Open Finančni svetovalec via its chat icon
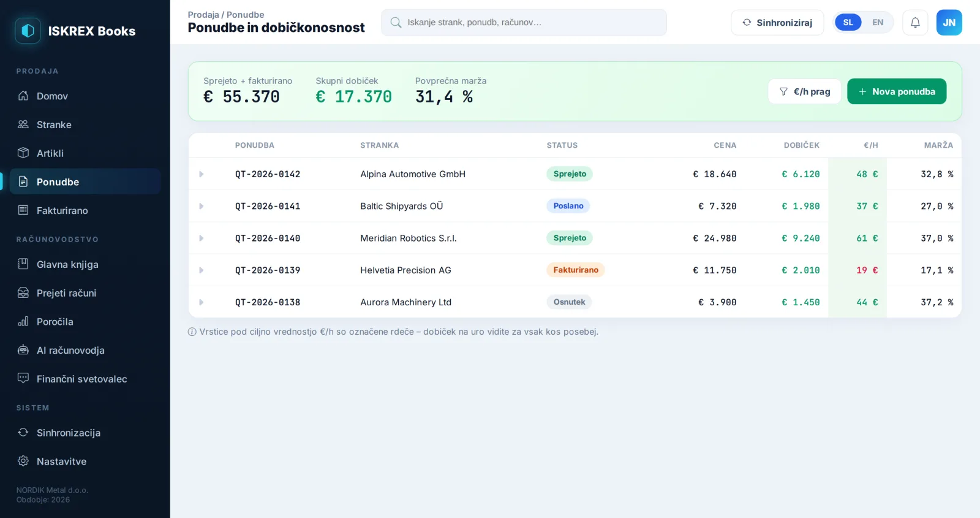 23,378
